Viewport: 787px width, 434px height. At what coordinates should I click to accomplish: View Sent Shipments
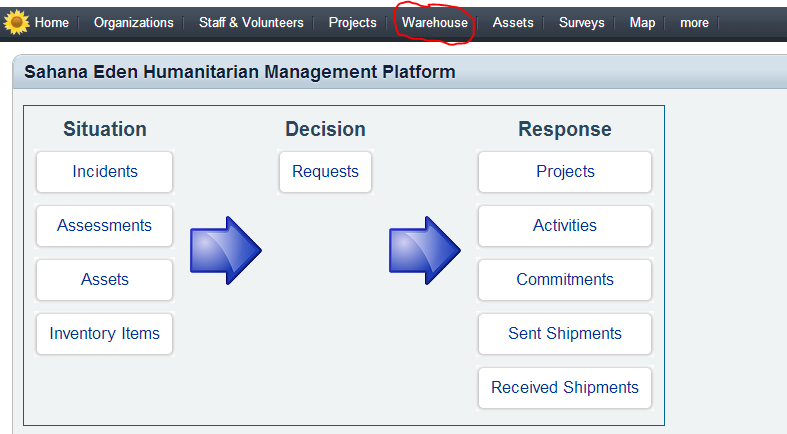point(565,334)
